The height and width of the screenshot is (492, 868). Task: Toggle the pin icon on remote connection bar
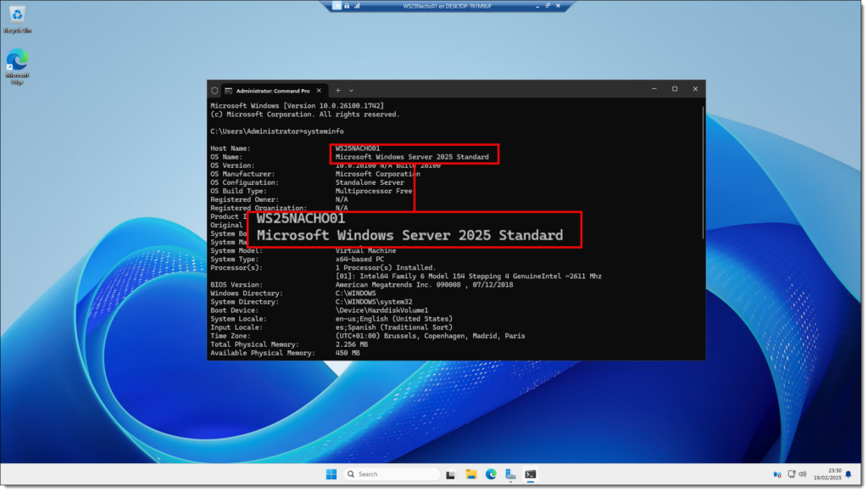[337, 6]
